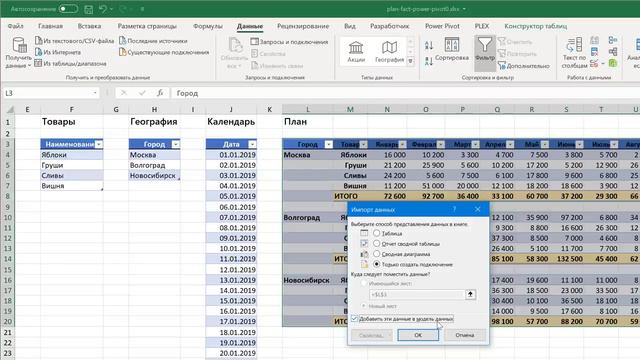Select the Таблица radio option
This screenshot has height=360, width=640.
coord(376,233)
